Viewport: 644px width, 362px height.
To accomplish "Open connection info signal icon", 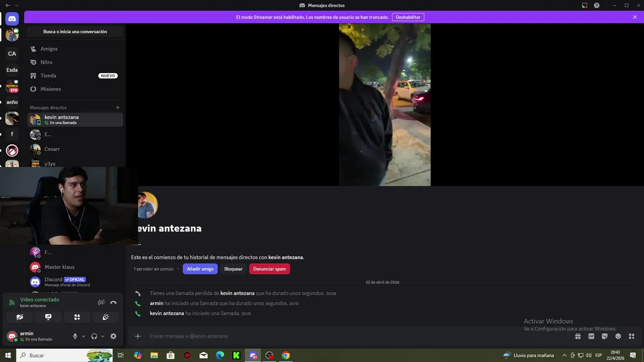I will coord(12,303).
